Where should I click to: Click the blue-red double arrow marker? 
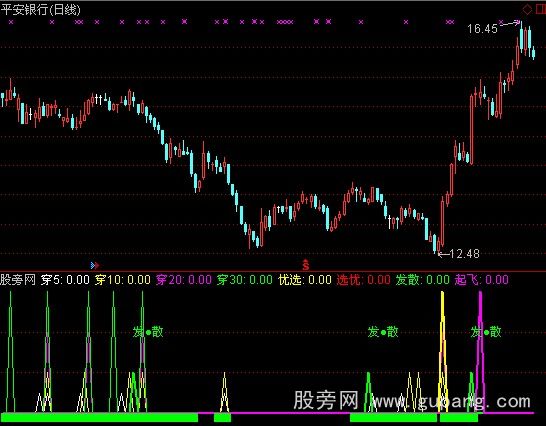click(x=94, y=265)
